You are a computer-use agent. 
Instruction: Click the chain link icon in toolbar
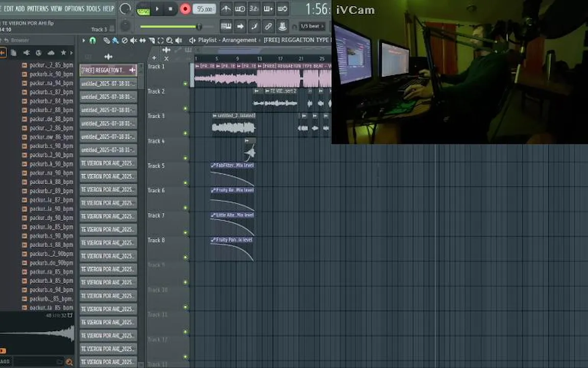click(x=268, y=26)
